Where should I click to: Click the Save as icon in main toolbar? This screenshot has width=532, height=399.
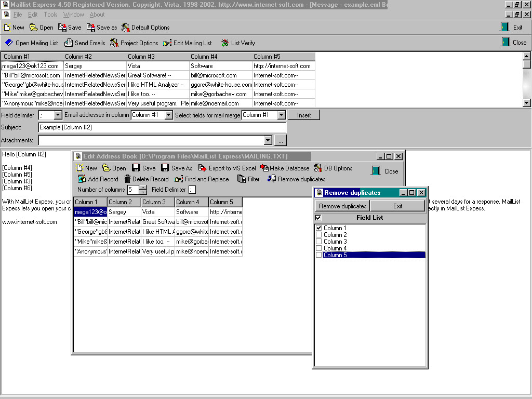pos(90,28)
